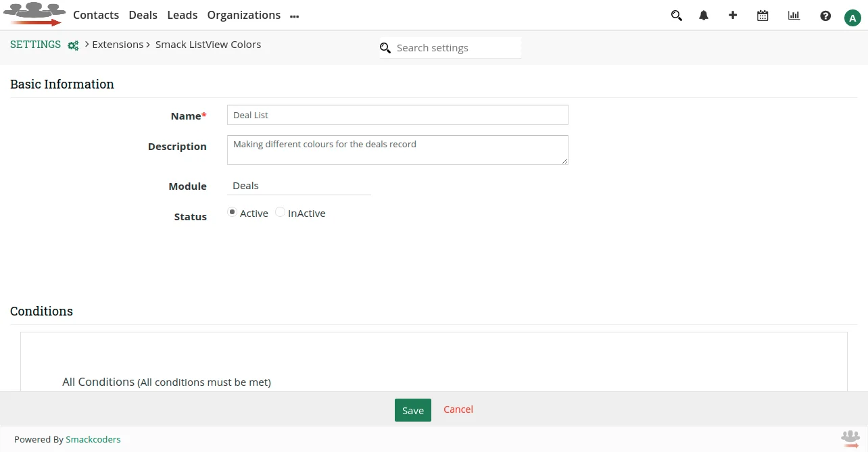Open the calendar icon
The image size is (868, 452).
[763, 15]
